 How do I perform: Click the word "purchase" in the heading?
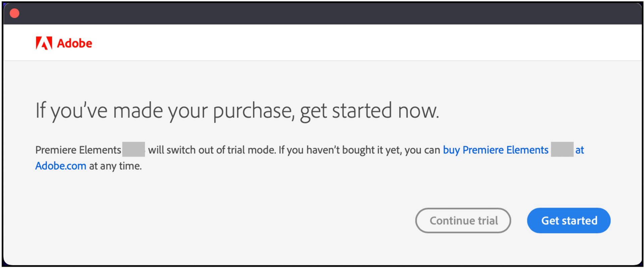coord(253,111)
